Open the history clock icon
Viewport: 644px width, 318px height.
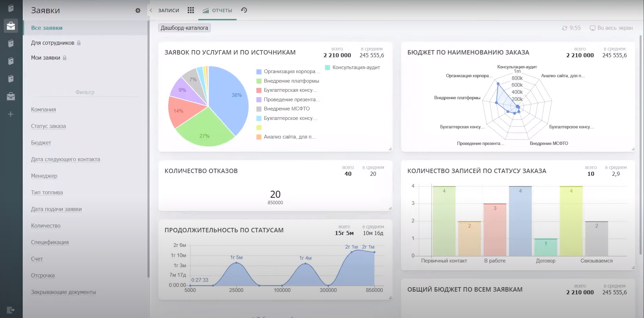point(244,10)
